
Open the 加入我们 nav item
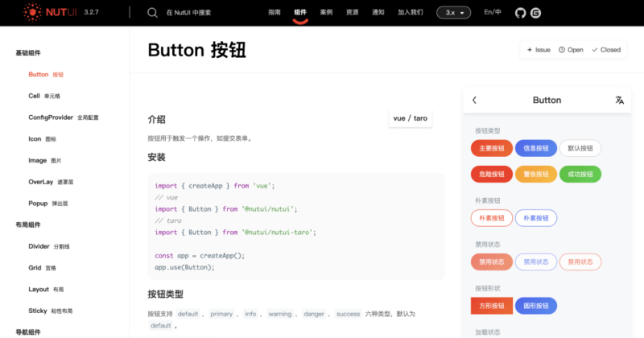point(410,12)
